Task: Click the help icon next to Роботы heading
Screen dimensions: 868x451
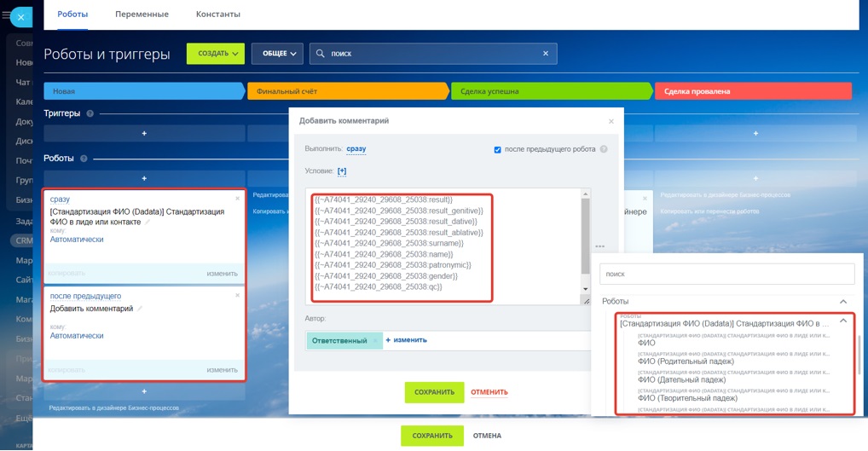Action: coord(84,159)
